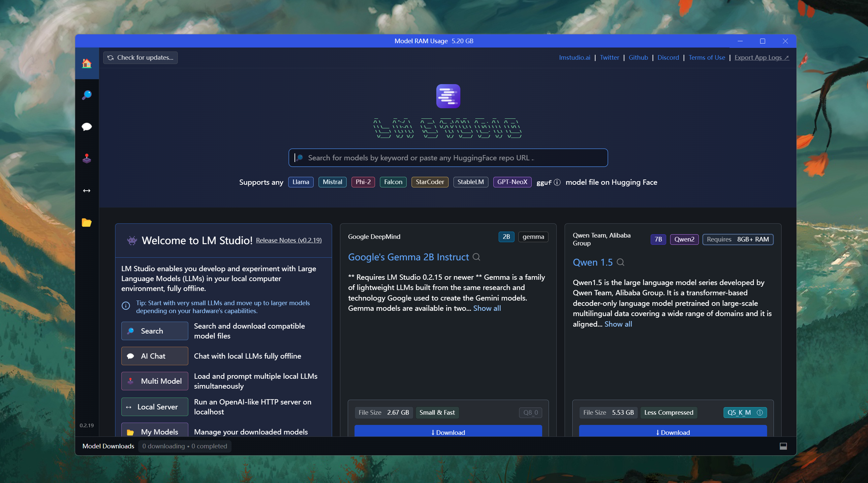Click the Google DeepMind publisher label

374,237
